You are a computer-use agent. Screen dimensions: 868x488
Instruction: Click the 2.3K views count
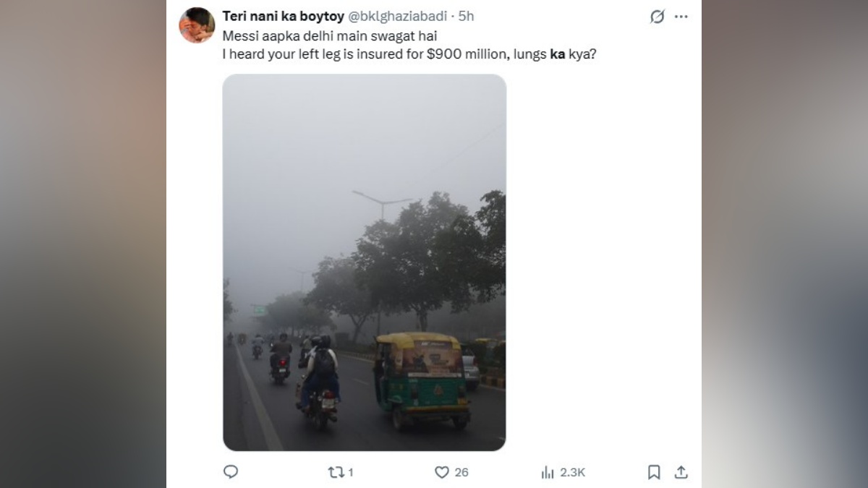571,471
